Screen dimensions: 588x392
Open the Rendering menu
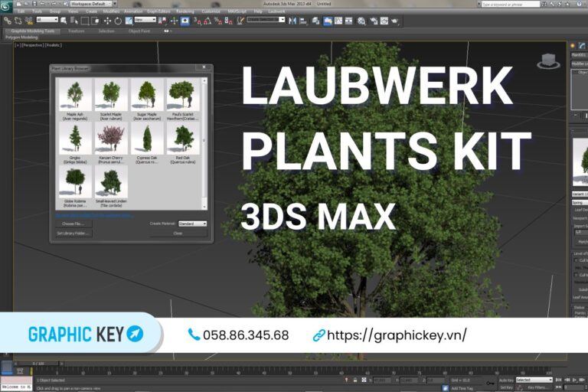click(185, 11)
